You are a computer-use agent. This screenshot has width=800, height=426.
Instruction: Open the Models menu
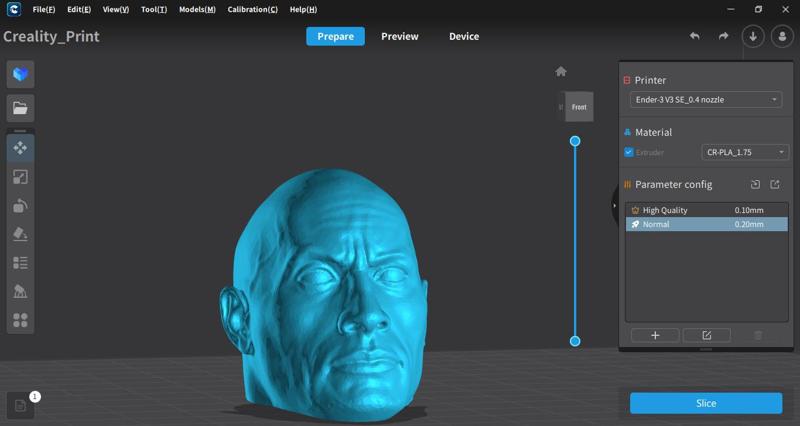coord(197,9)
